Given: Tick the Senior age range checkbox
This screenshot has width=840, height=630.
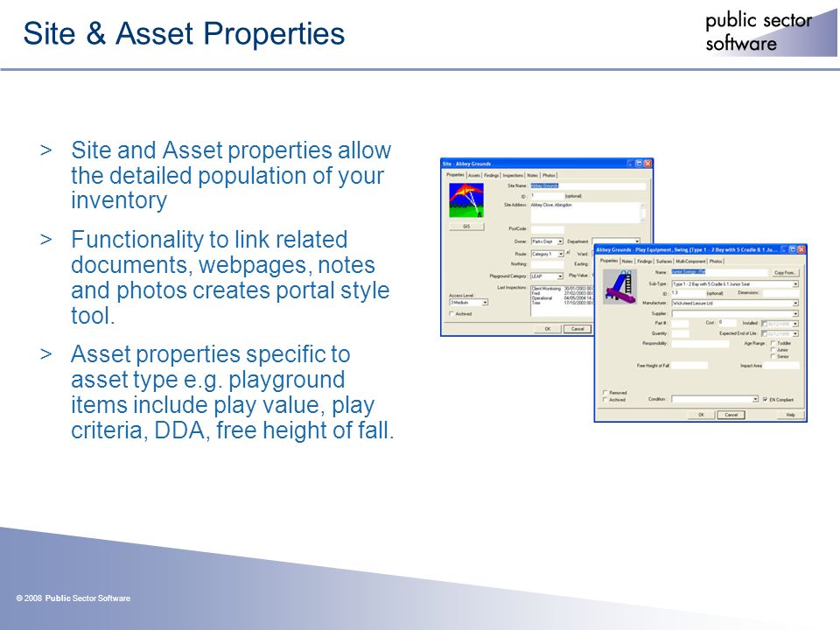Looking at the screenshot, I should coord(773,356).
